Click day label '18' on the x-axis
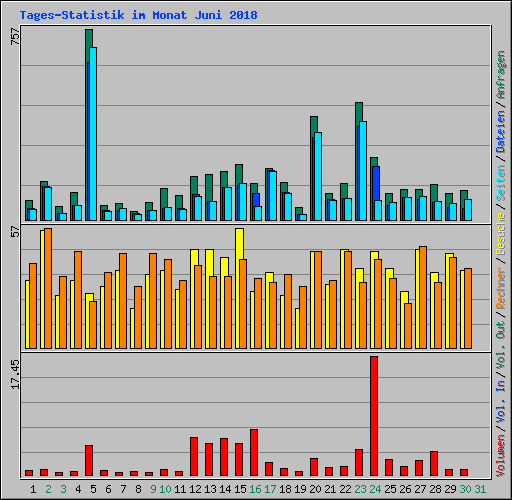 coord(285,489)
